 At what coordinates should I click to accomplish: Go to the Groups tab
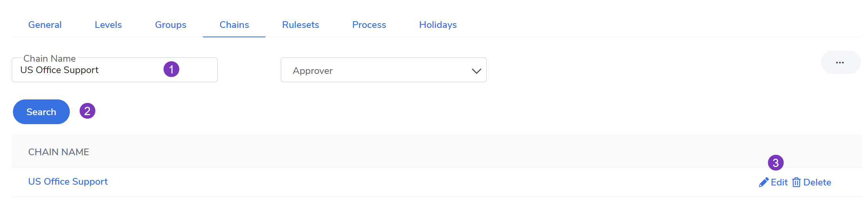click(x=171, y=25)
